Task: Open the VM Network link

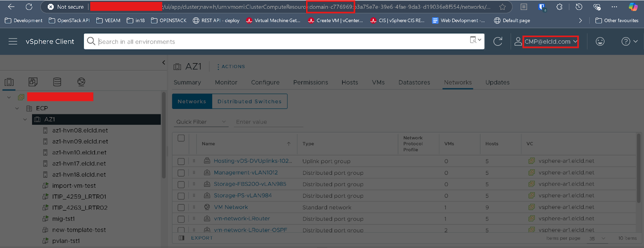Action: click(231, 207)
